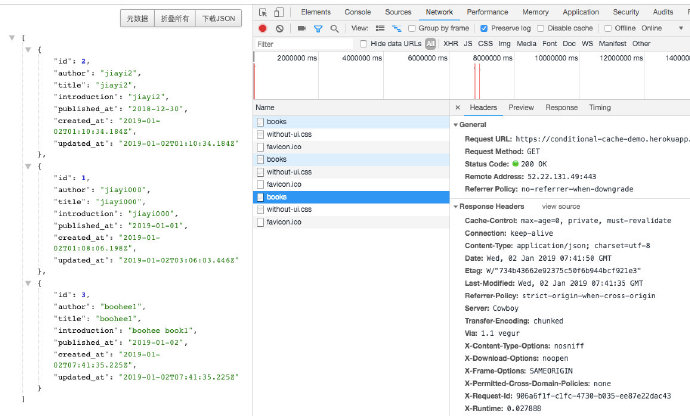690x416 pixels.
Task: Check the Hide data URLs checkbox
Action: tap(363, 44)
